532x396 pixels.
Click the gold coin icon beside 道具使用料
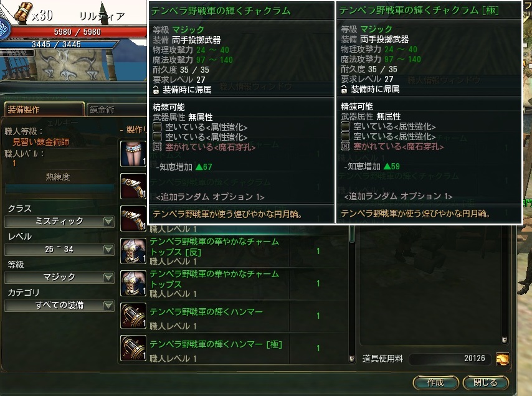click(x=502, y=359)
